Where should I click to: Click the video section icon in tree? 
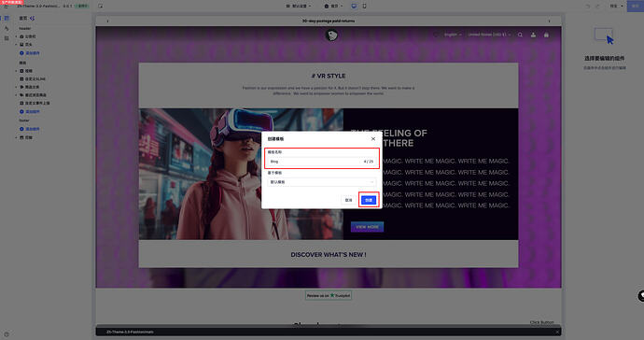pos(21,71)
